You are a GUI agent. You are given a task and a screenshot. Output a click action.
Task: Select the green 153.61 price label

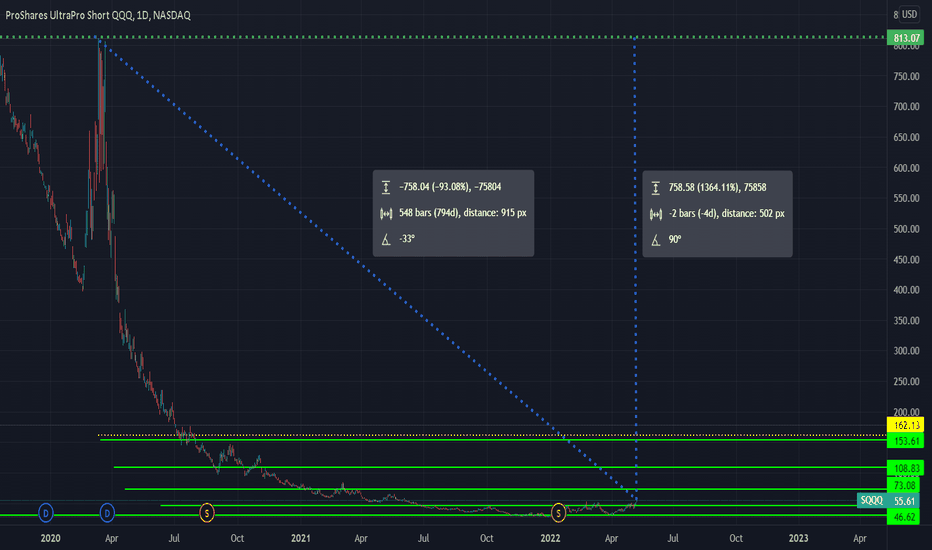coord(905,441)
